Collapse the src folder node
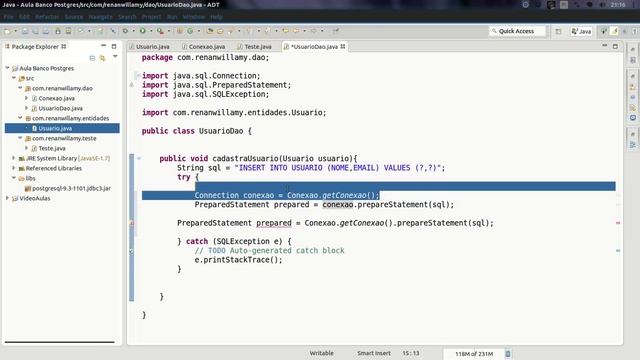 click(14, 78)
